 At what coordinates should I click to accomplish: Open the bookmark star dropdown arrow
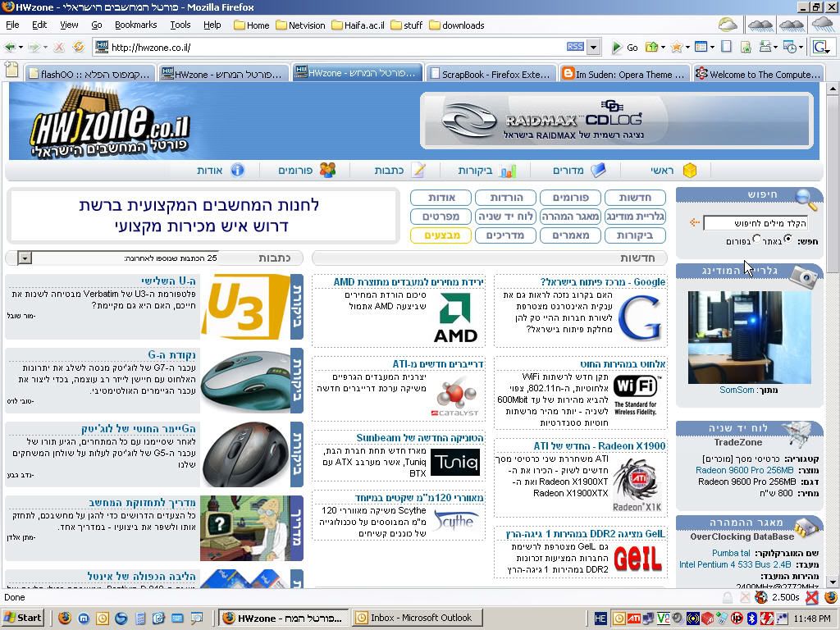[687, 47]
